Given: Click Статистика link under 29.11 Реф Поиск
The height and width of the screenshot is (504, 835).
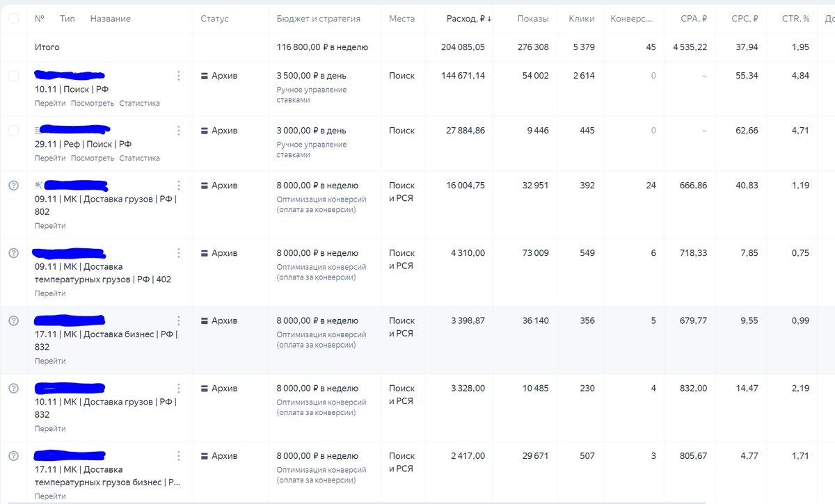Looking at the screenshot, I should [139, 158].
